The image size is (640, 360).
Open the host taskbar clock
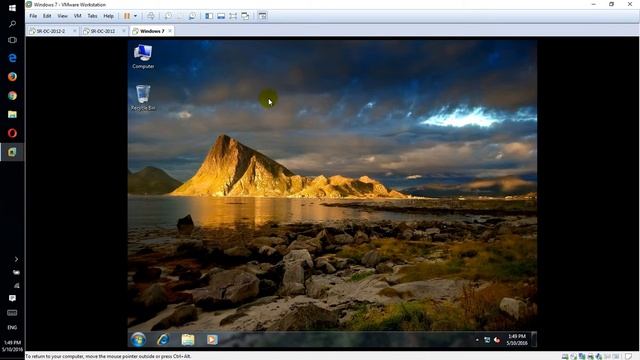(12, 346)
